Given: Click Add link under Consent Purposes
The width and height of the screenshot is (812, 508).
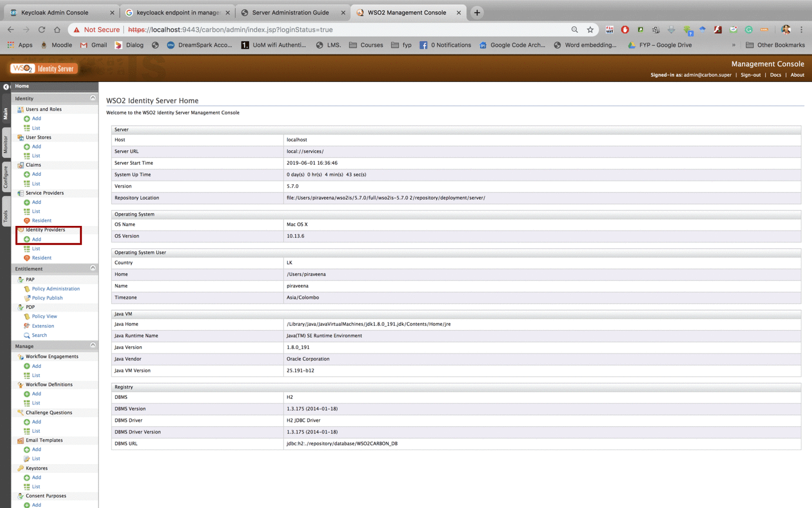Looking at the screenshot, I should click(36, 505).
